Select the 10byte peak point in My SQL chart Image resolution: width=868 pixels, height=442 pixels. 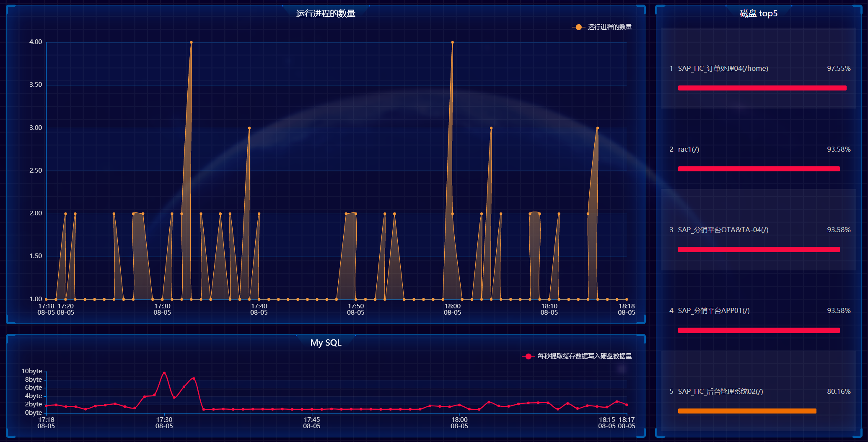pos(164,372)
